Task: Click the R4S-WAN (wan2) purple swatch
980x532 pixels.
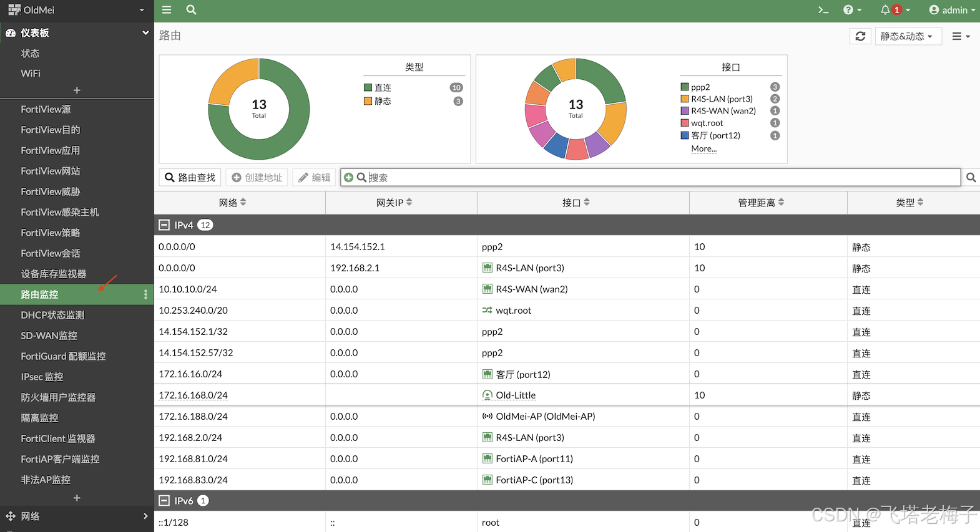Action: tap(685, 111)
